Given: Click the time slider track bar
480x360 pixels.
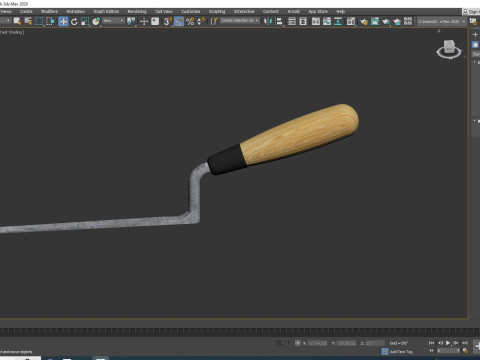Looking at the screenshot, I should tap(240, 331).
